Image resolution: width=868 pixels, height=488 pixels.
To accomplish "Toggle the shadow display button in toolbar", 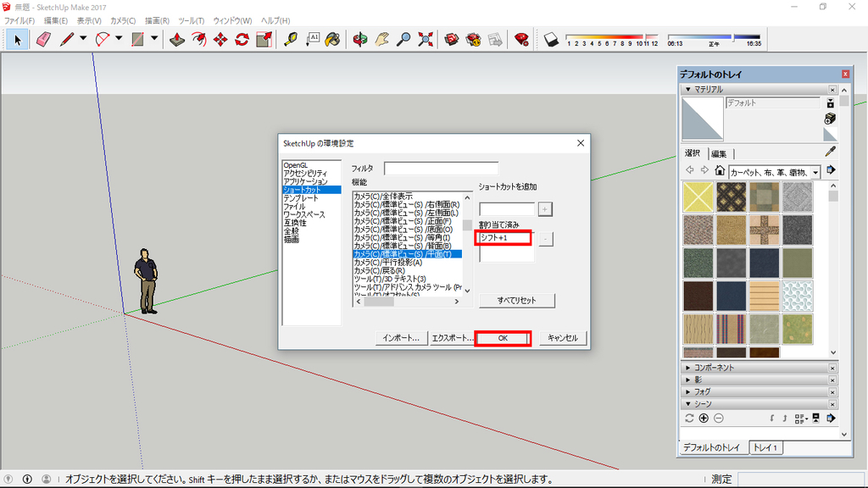I will coord(551,39).
